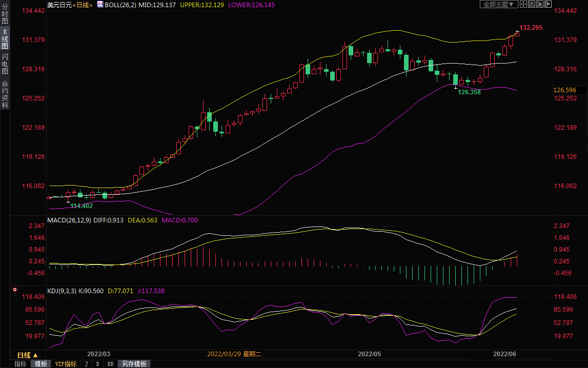Click the <日线> period label in chart title
The width and height of the screenshot is (588, 368).
coord(83,4)
